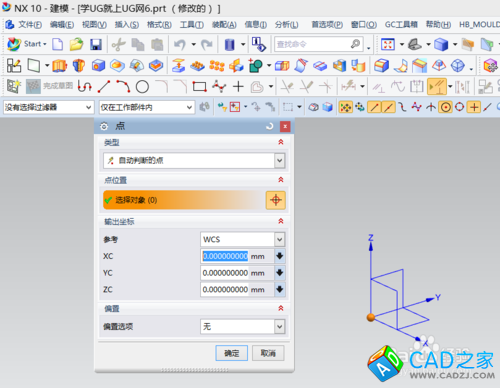Toggle the quadrant snap point icon
Viewport: 500px width, 388px height.
click(x=460, y=107)
